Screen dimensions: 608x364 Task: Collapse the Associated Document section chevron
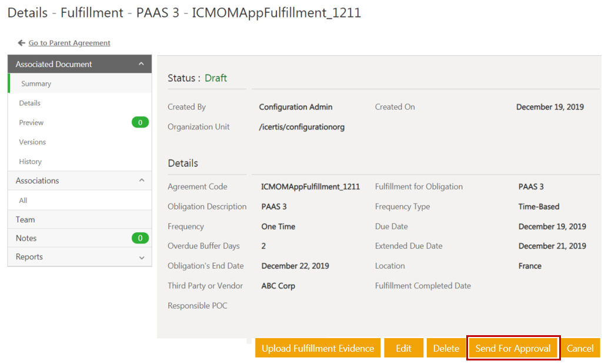pyautogui.click(x=141, y=64)
